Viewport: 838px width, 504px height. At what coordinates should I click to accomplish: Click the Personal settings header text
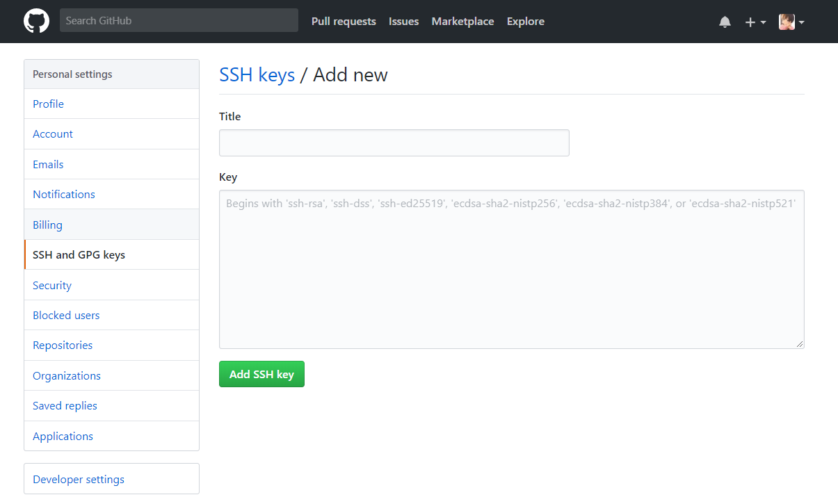pos(72,74)
